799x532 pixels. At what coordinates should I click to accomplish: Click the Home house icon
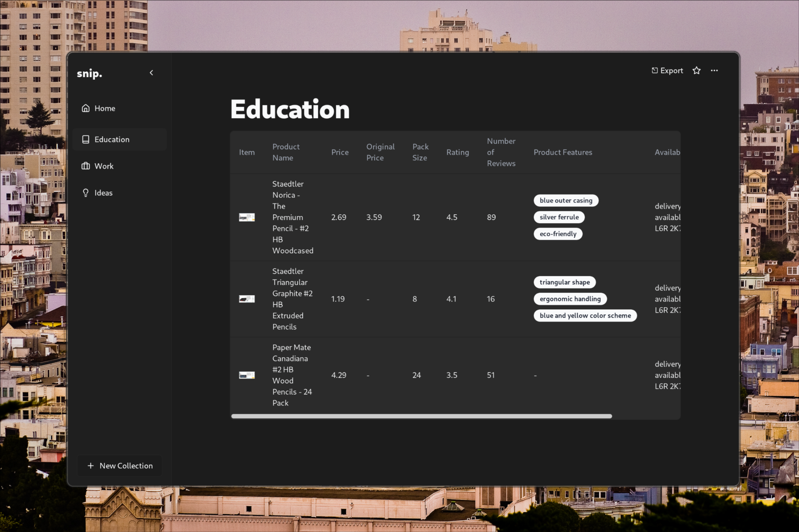86,108
